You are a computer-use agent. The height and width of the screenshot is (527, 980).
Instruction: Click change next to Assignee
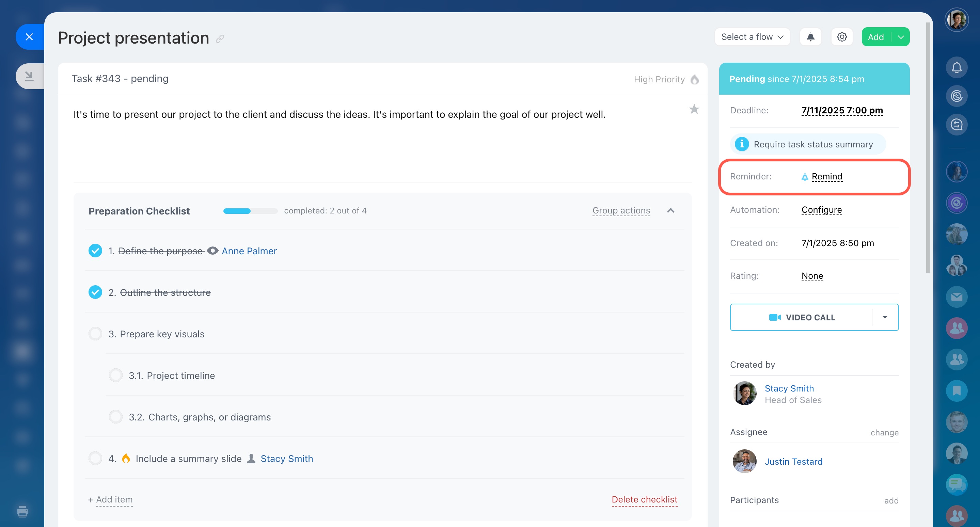[x=885, y=432]
